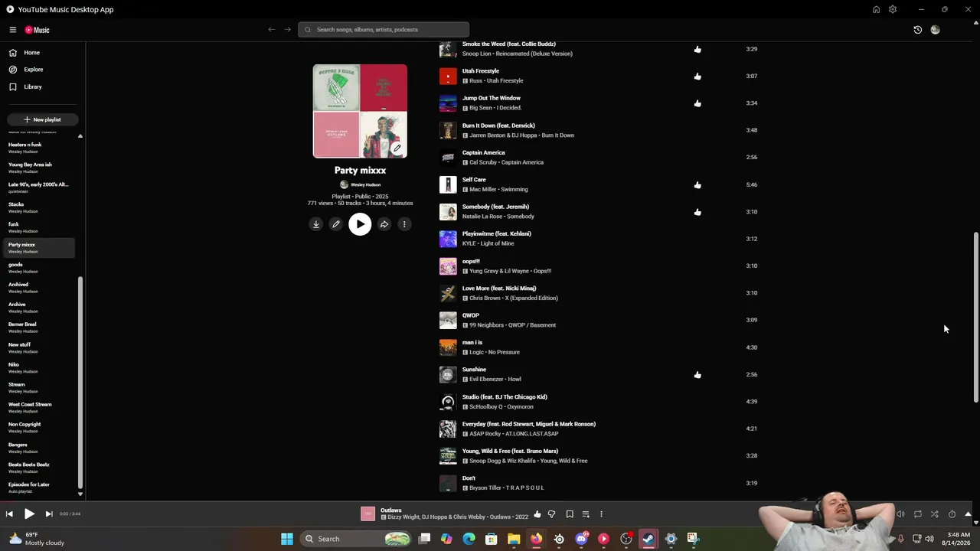Open more options for the playlist
The height and width of the screenshot is (551, 980).
(404, 224)
